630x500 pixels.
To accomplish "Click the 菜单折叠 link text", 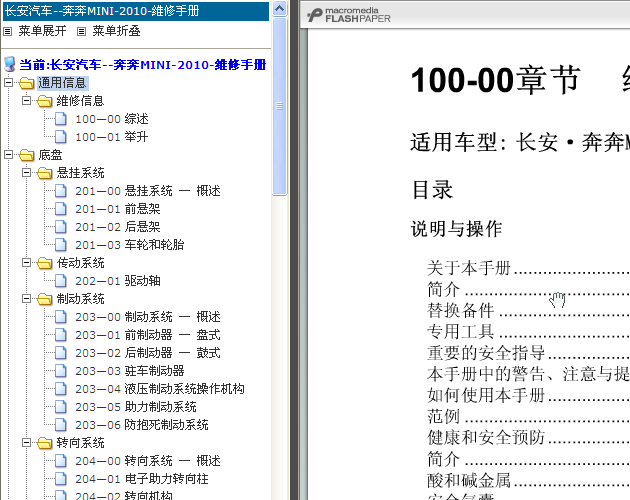I will pos(117,31).
